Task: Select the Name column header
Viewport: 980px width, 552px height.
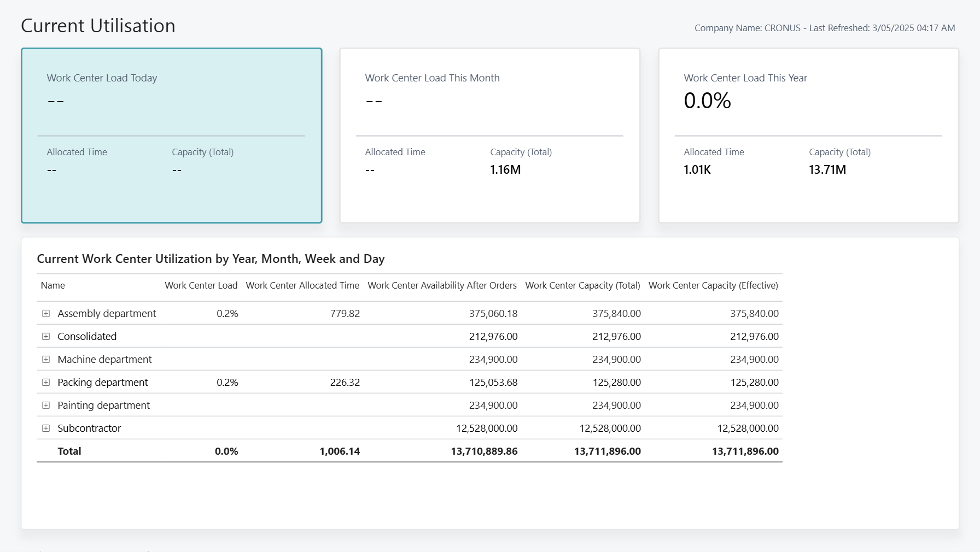Action: point(52,285)
